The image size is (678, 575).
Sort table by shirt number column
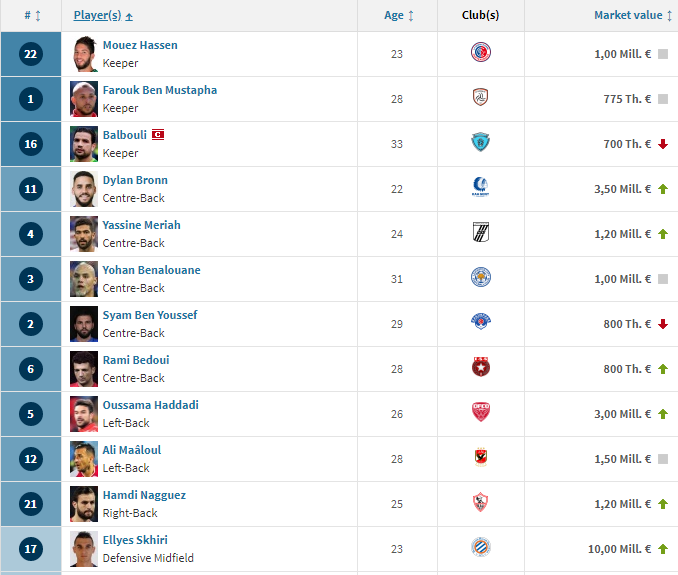(x=32, y=16)
